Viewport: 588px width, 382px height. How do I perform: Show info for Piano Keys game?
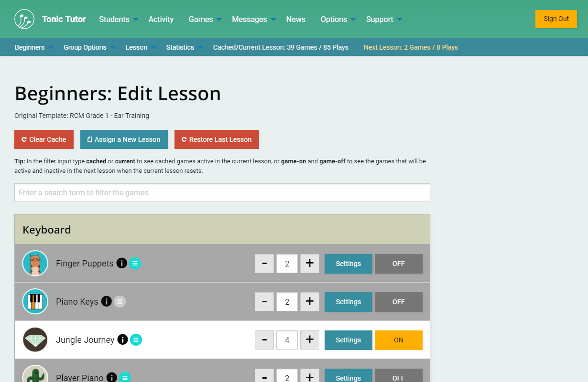coord(107,301)
